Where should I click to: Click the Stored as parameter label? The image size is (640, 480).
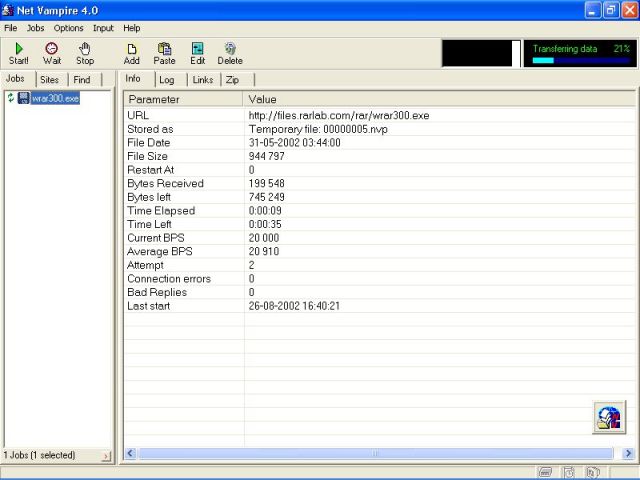150,129
